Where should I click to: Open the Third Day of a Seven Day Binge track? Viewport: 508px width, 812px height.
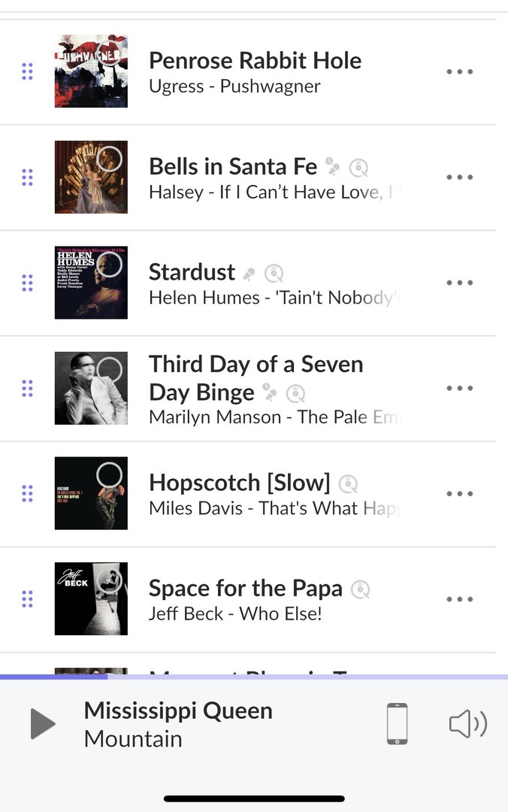click(x=256, y=378)
